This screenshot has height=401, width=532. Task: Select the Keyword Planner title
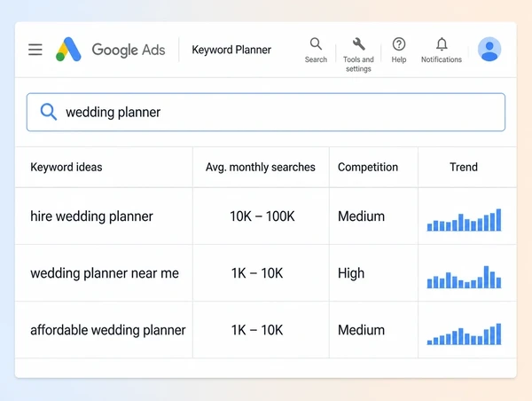[x=231, y=50]
